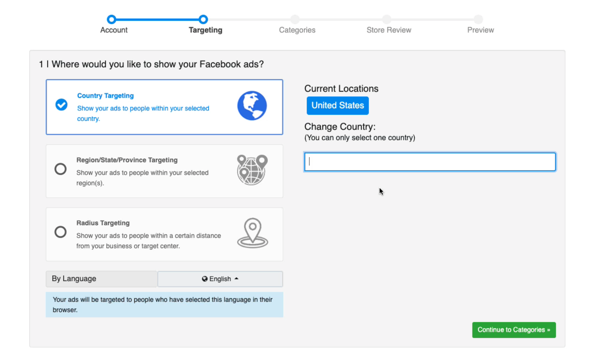This screenshot has height=364, width=595.
Task: Click the small globe icon beside English
Action: pos(205,279)
